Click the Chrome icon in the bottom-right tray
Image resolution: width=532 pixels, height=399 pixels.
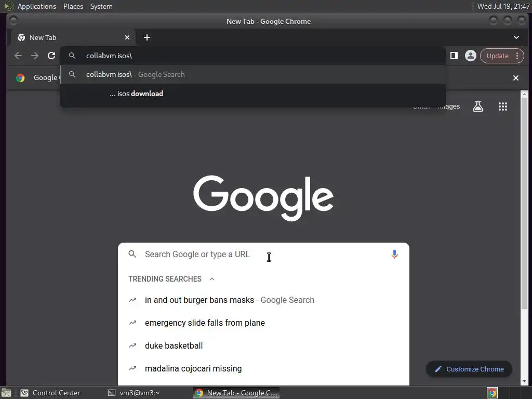[x=492, y=393]
